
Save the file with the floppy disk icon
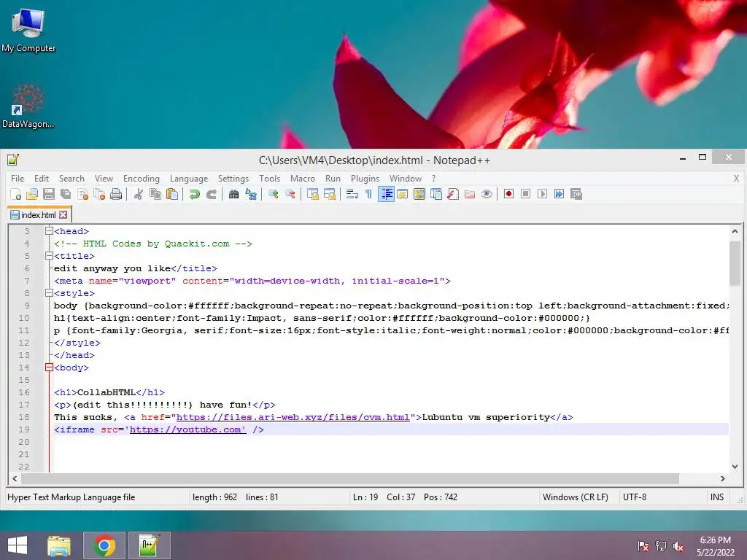[x=49, y=194]
